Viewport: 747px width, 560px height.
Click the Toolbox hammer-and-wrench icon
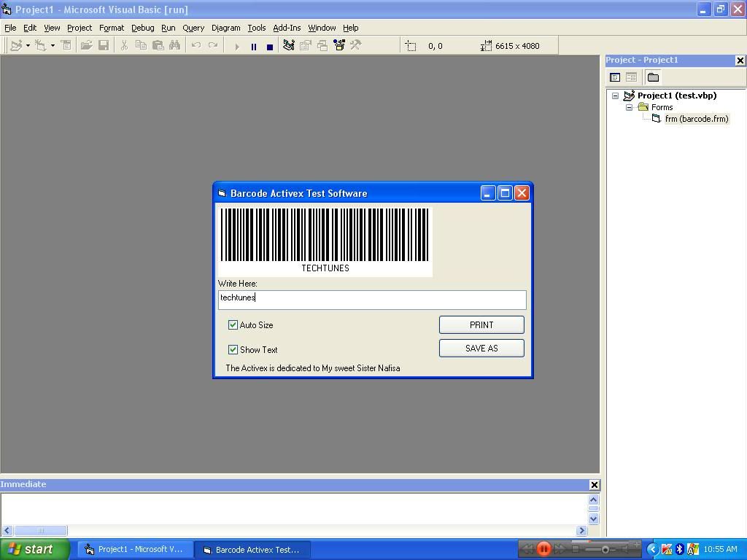[356, 45]
